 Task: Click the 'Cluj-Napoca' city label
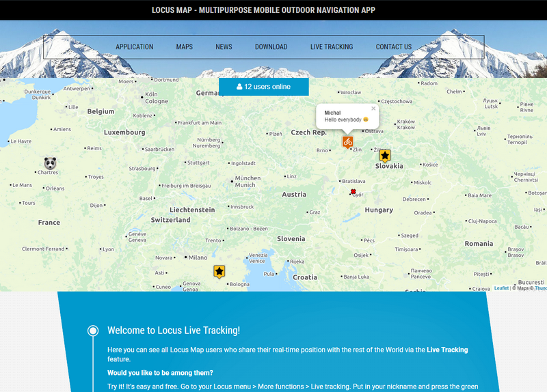[483, 221]
